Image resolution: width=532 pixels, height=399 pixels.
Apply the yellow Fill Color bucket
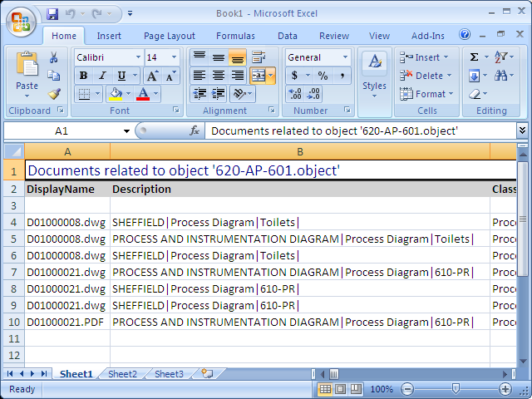coord(116,94)
